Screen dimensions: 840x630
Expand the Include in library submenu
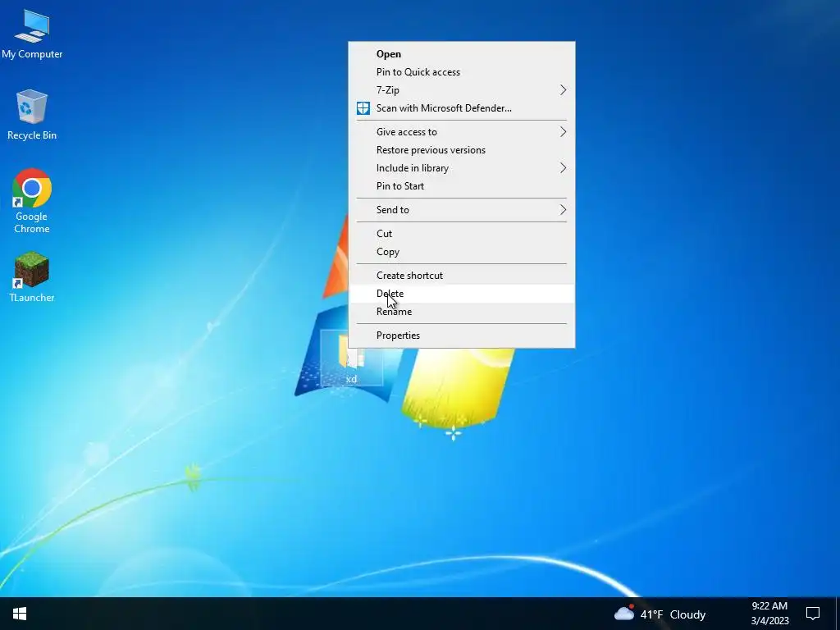coord(462,168)
